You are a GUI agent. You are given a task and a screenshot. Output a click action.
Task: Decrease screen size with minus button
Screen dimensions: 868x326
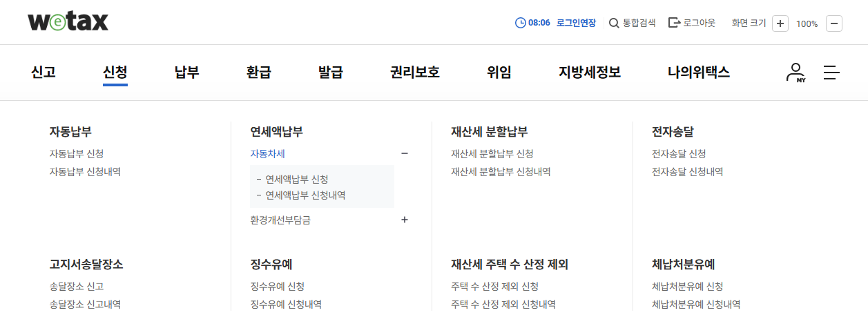834,23
